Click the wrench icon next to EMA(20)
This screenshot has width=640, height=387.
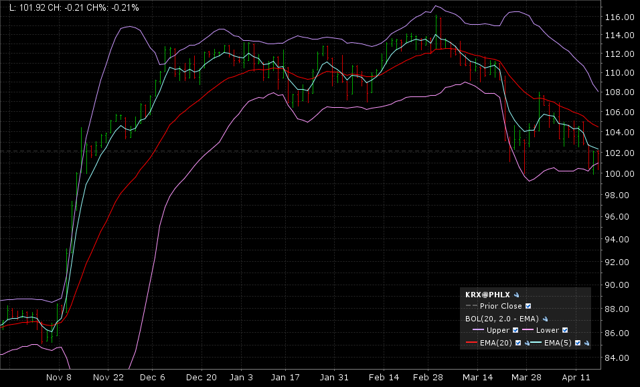[x=527, y=343]
